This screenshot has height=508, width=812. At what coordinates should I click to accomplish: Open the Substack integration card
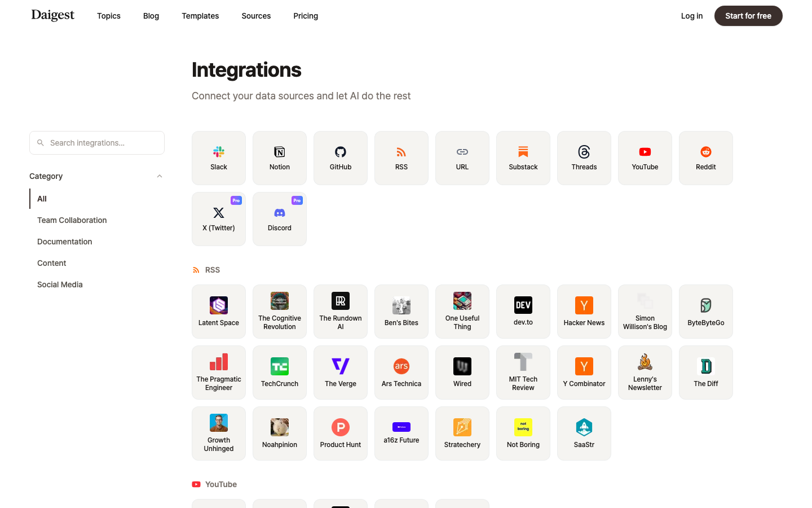523,158
